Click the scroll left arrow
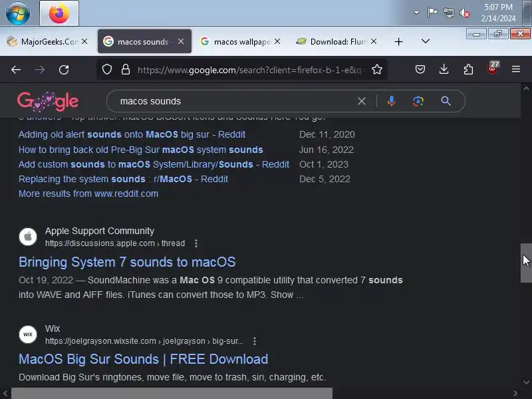 5,394
